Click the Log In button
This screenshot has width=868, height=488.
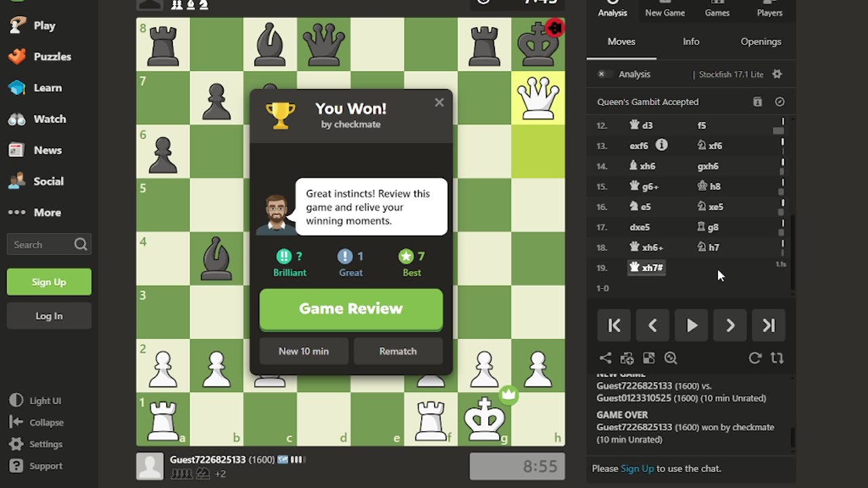[49, 316]
